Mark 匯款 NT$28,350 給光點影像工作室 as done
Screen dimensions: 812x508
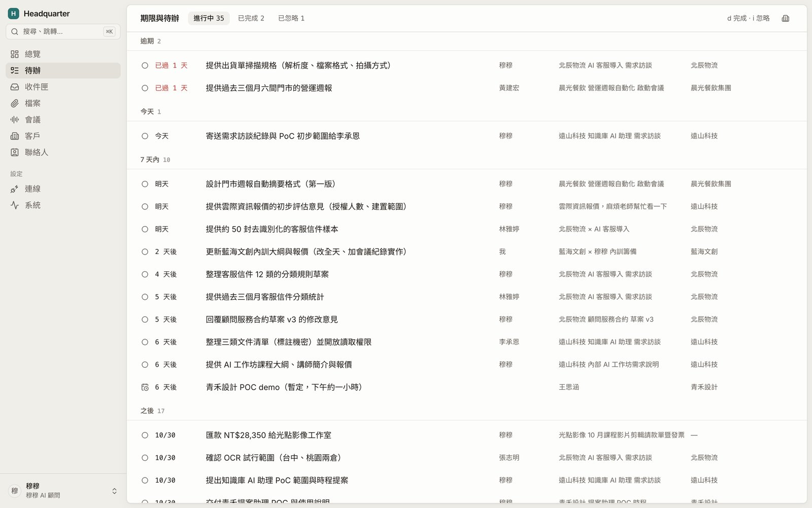pos(145,435)
